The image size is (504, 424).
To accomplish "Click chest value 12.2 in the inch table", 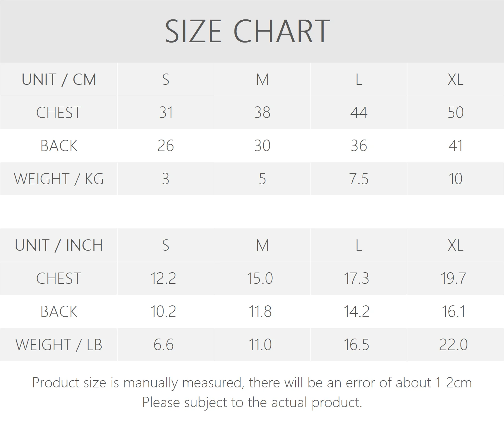I will [x=163, y=278].
